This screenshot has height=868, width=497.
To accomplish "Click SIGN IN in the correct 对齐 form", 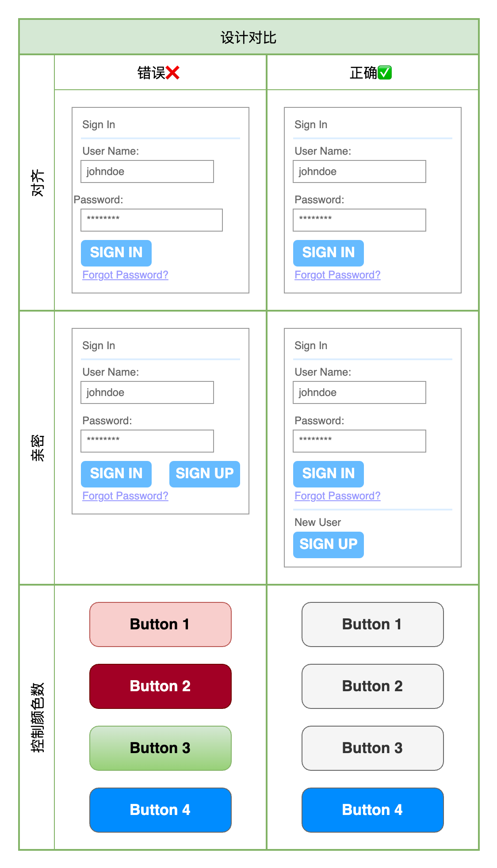I will point(329,253).
